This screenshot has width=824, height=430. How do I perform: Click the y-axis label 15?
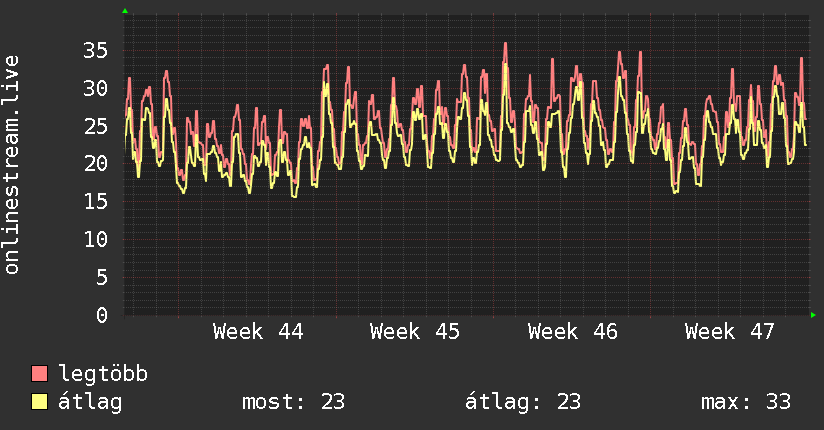pyautogui.click(x=96, y=201)
